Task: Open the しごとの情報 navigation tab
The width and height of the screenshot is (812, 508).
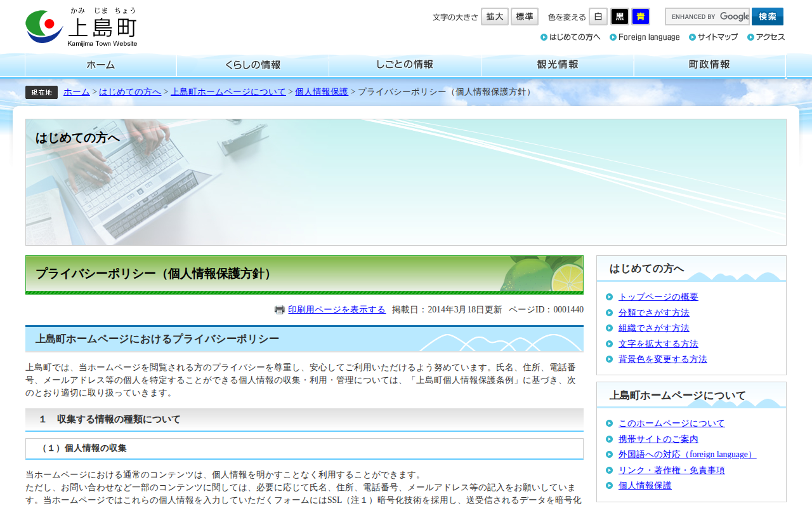Action: (x=405, y=65)
